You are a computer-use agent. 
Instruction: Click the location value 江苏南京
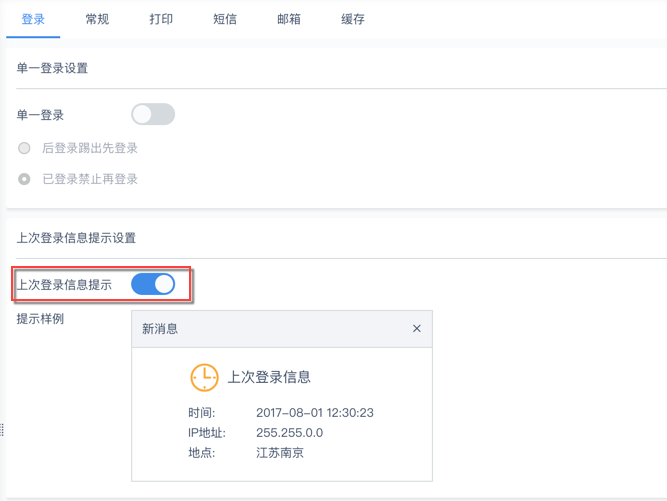(x=280, y=453)
